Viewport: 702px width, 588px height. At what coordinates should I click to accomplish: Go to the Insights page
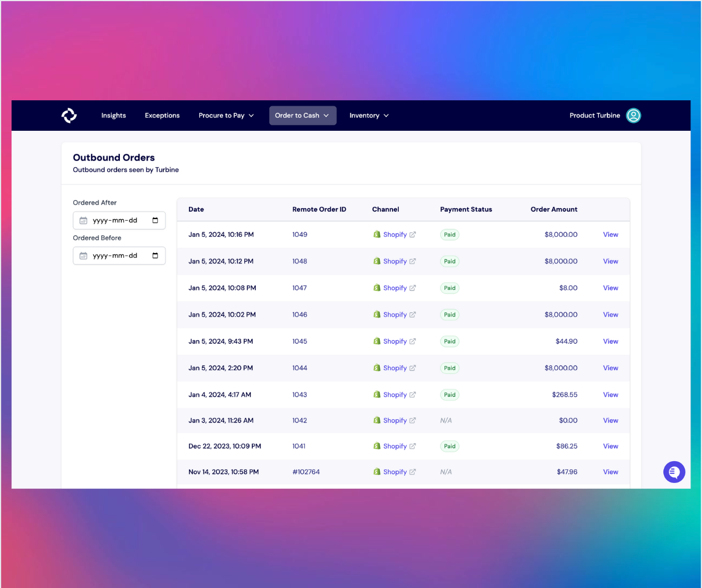pyautogui.click(x=114, y=115)
